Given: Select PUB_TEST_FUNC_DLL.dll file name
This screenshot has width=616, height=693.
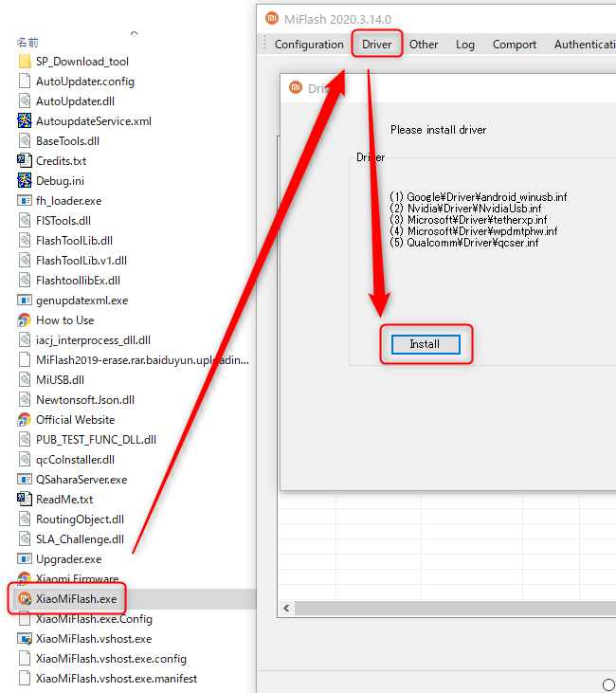Looking at the screenshot, I should 96,439.
